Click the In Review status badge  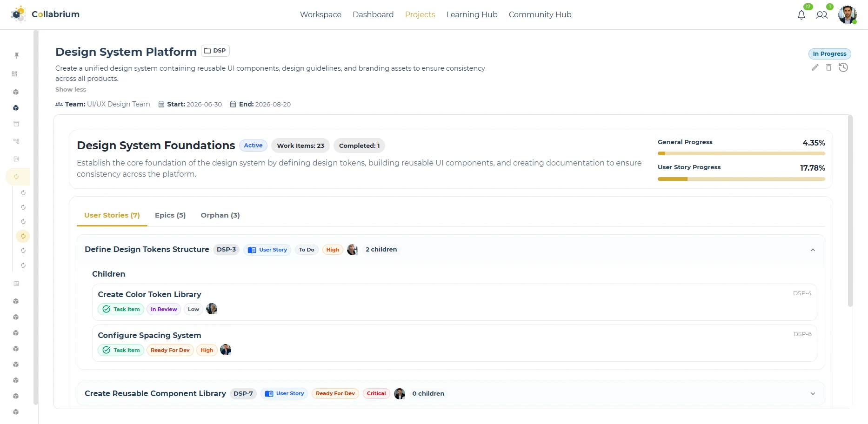point(164,309)
